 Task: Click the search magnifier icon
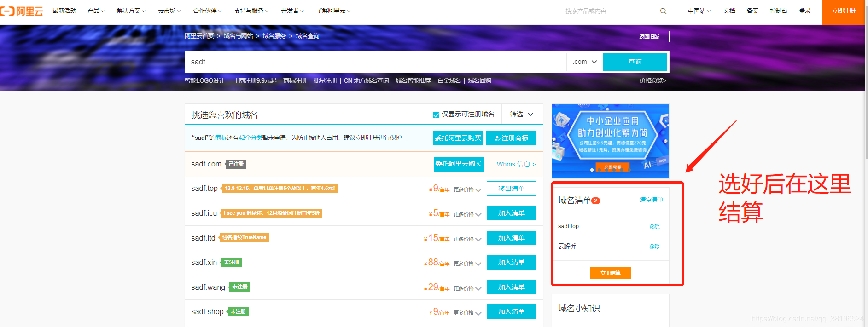663,11
